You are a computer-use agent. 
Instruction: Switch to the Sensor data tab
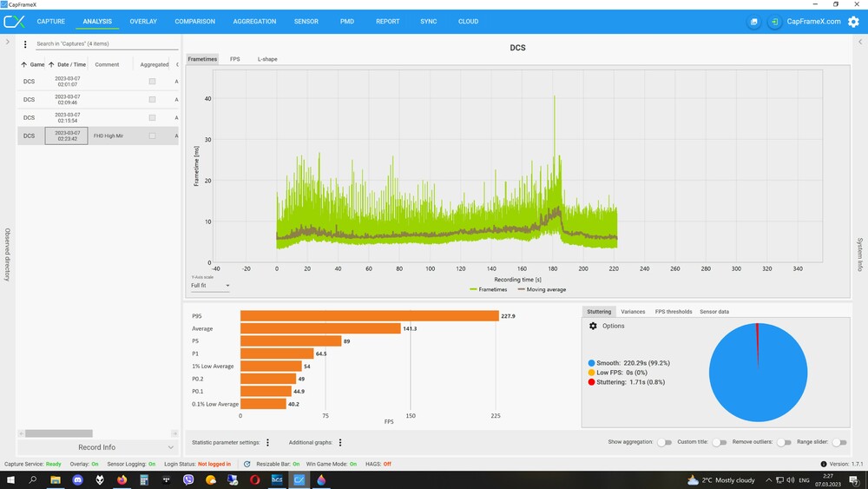click(x=714, y=312)
